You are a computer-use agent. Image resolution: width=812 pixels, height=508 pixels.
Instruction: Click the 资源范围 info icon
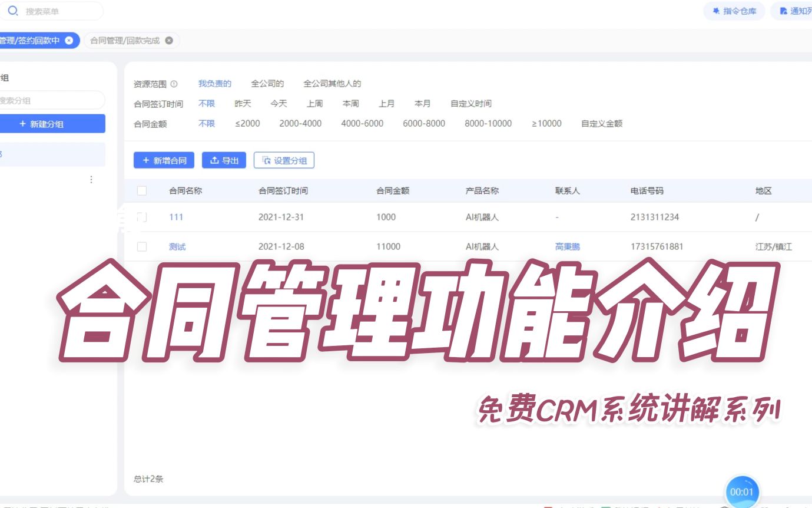coord(174,84)
